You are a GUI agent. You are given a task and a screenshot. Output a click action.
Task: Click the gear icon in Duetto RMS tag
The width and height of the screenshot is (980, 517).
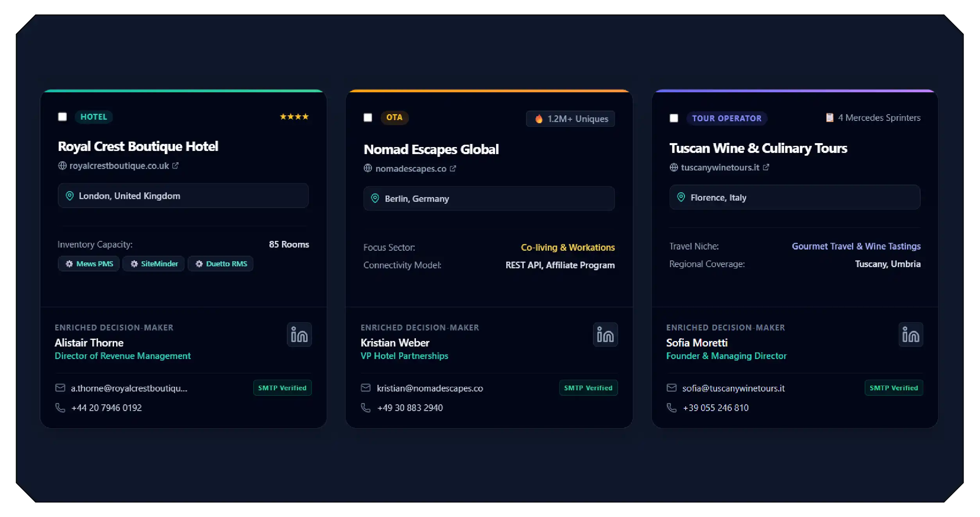[x=199, y=264]
